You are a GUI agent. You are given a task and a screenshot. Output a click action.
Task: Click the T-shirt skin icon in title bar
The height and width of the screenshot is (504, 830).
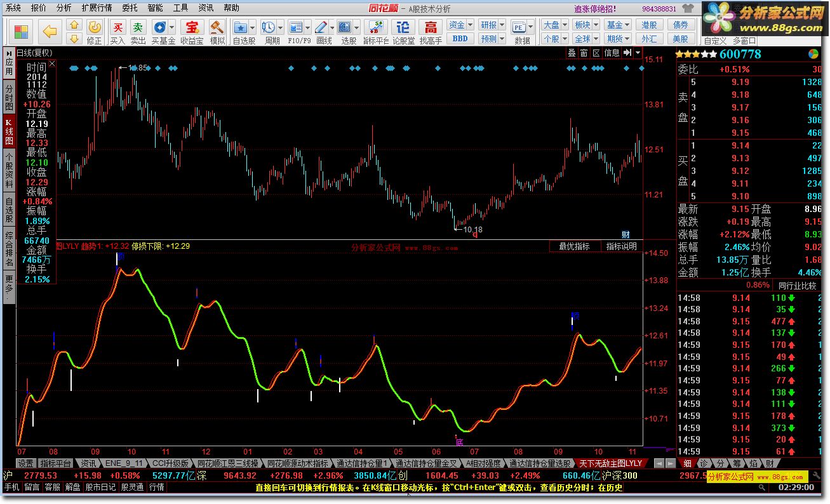688,9
